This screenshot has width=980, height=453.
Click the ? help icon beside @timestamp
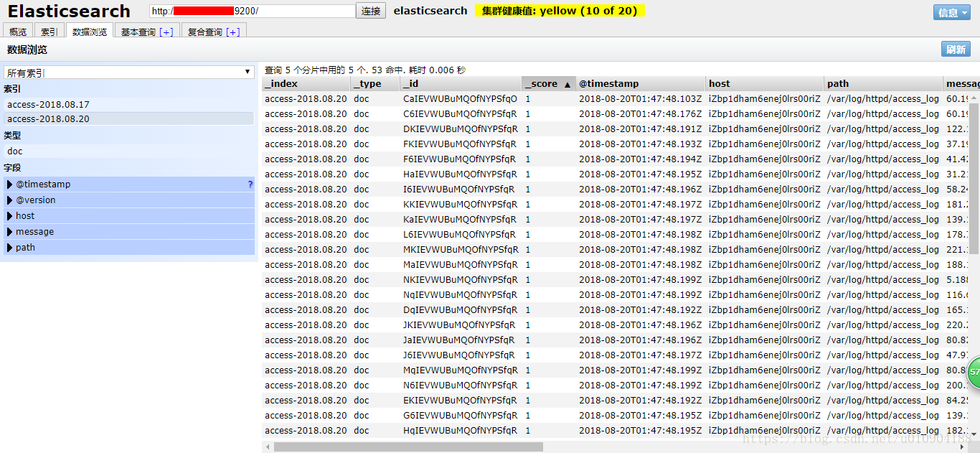coord(250,185)
